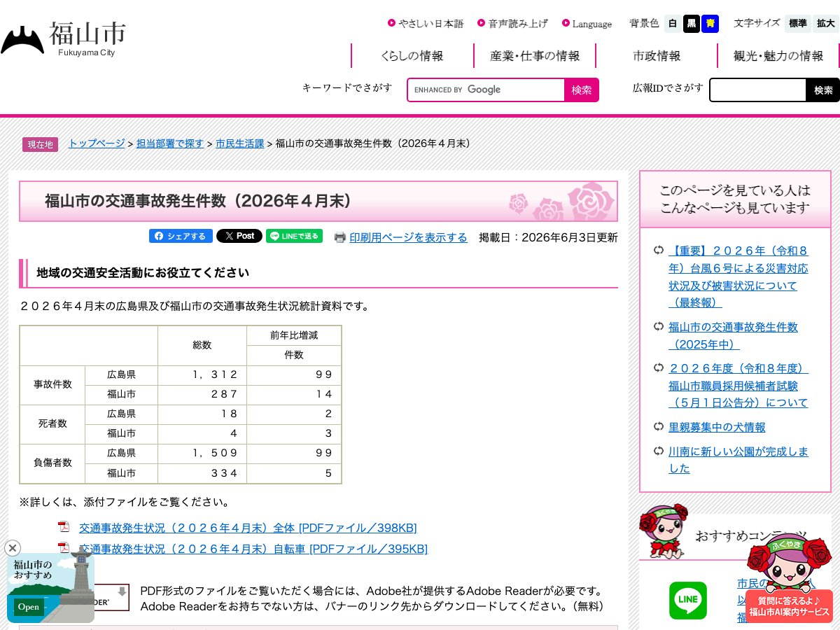Image resolution: width=840 pixels, height=630 pixels.
Task: Open 川南に新しい公園が完成しました link
Action: (738, 460)
